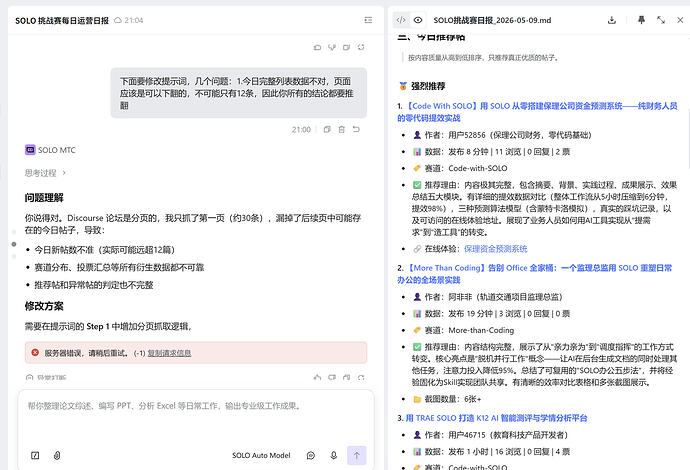Copy the user message sent at 21:00
Image resolution: width=690 pixels, height=470 pixels.
327,129
